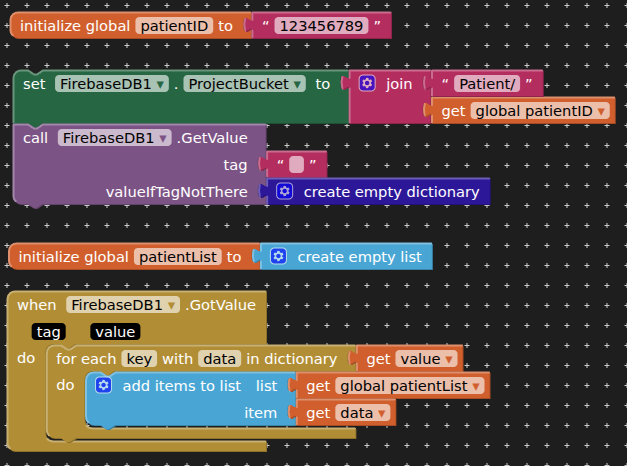Viewport: 627px width, 466px height.
Task: Edit the 123456789 text string value
Action: tap(321, 24)
